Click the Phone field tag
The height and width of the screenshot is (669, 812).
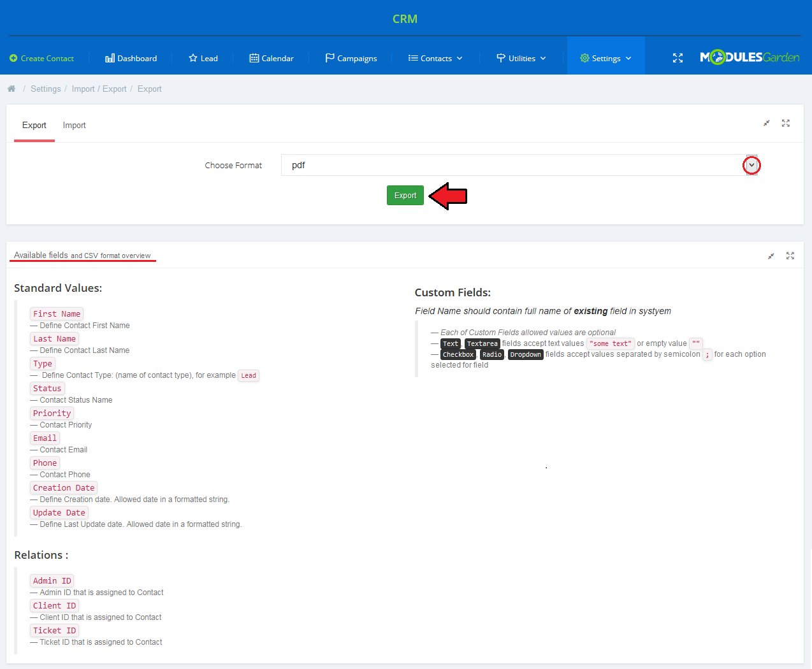(x=45, y=463)
